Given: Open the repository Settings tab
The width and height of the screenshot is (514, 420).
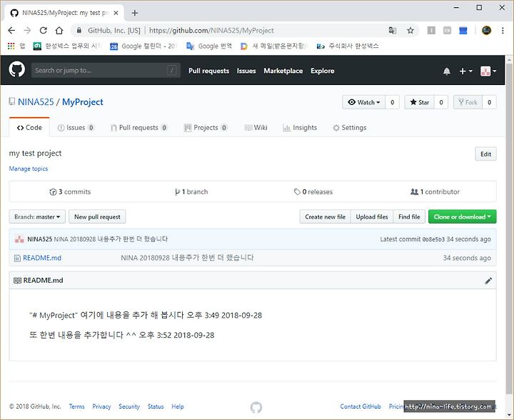Looking at the screenshot, I should coord(349,128).
